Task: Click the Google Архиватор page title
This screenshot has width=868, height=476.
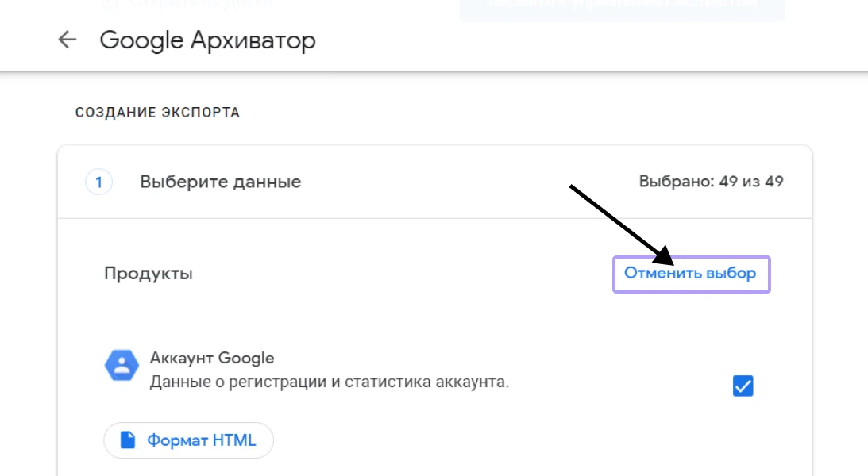Action: 207,40
